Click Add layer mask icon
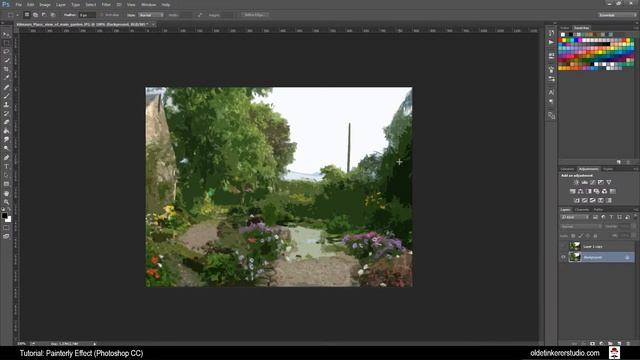 tap(592, 344)
